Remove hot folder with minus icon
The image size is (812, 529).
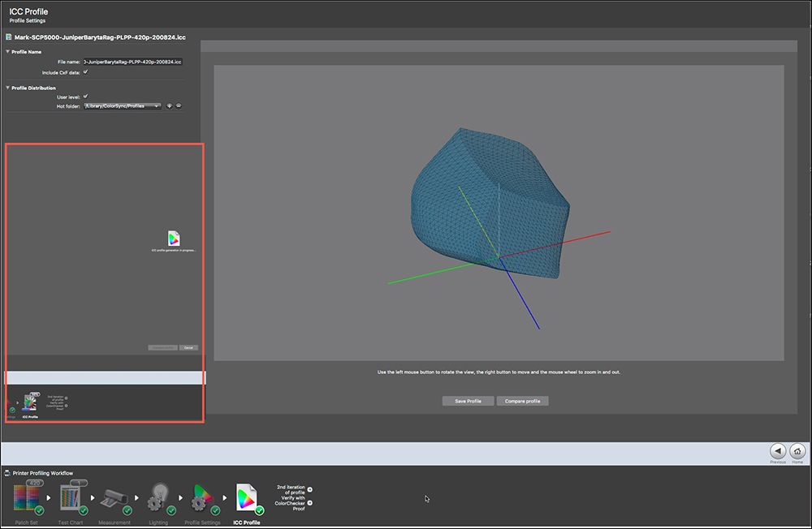click(179, 105)
